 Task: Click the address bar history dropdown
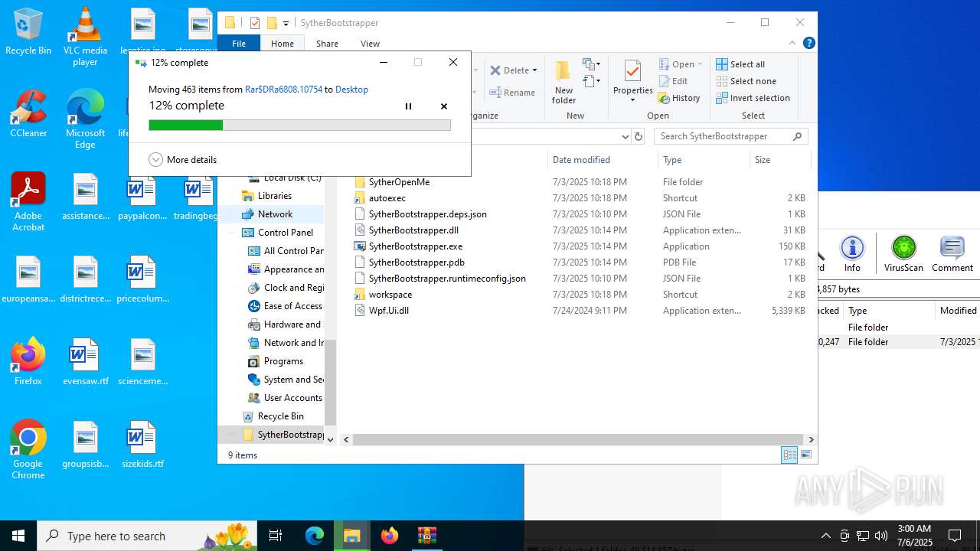coord(625,136)
